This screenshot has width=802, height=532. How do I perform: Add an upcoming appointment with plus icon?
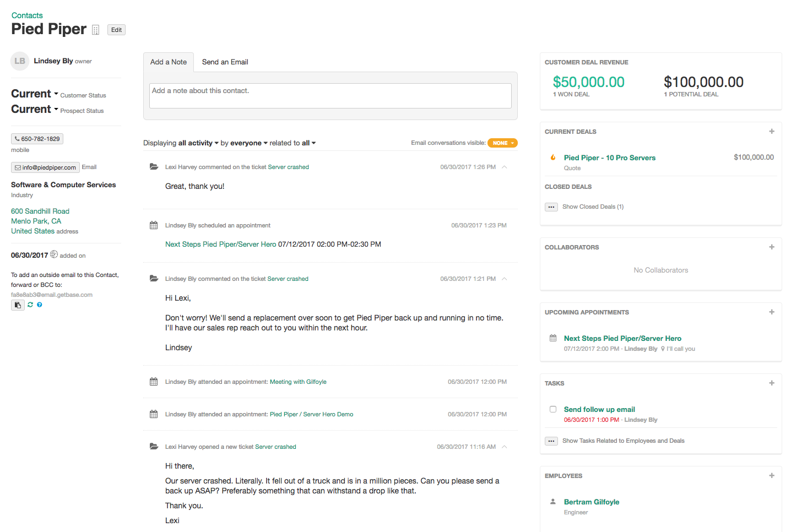(x=771, y=312)
